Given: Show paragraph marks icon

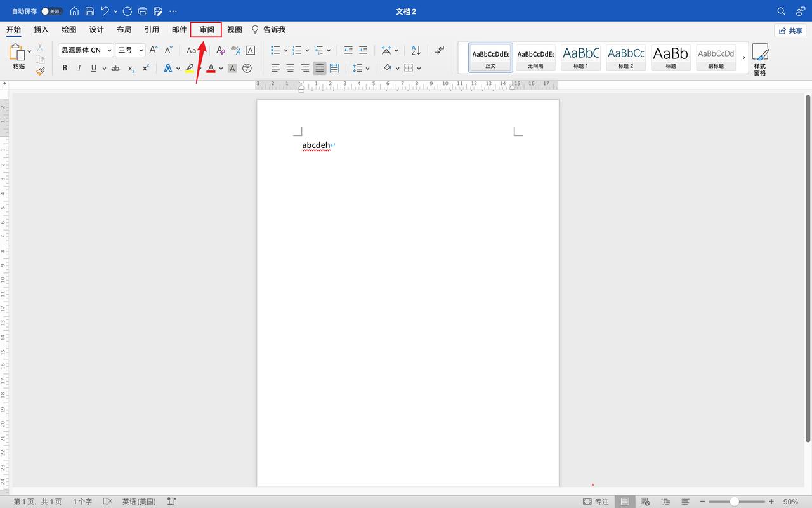Looking at the screenshot, I should tap(440, 50).
